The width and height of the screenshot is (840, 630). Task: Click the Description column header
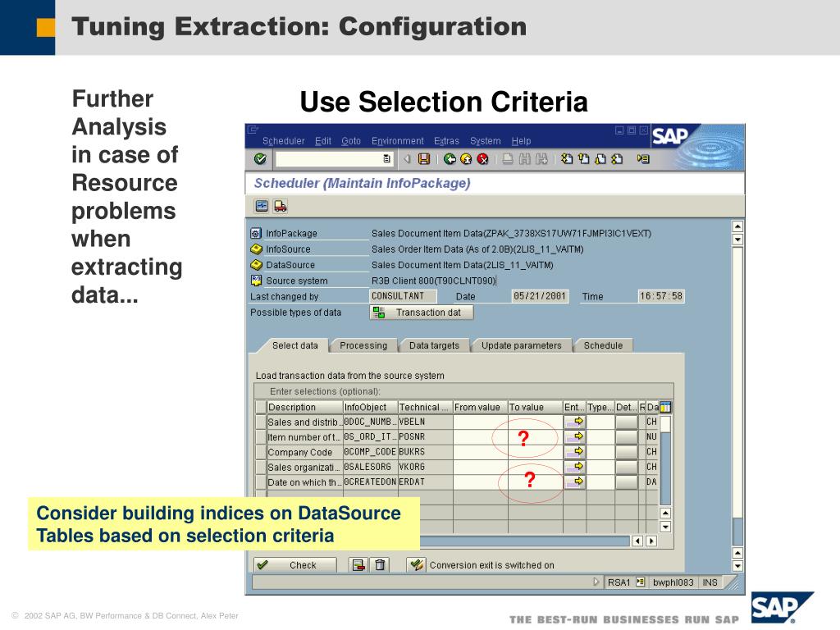tap(304, 407)
